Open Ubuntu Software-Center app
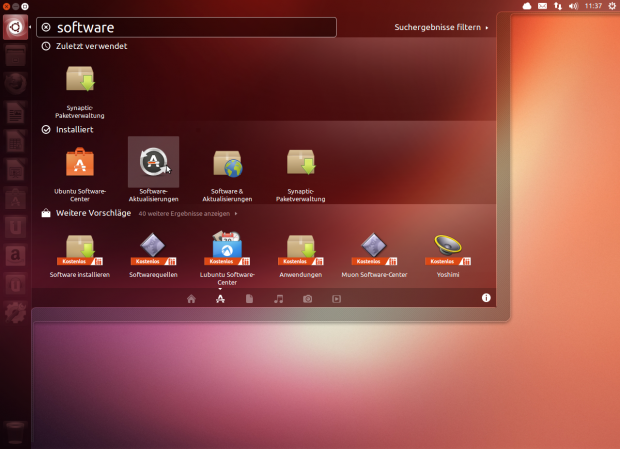 80,174
